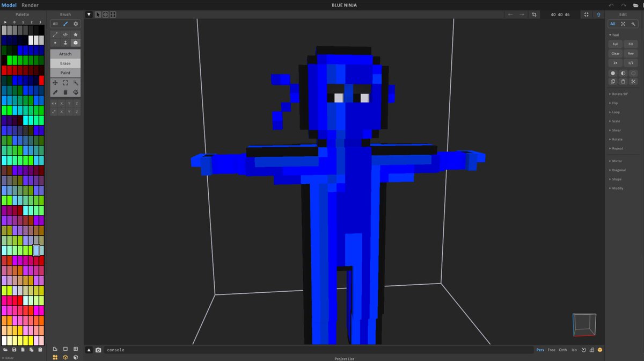Expand the Rotate 90° section
Viewport: 644px width, 361px height.
pos(619,94)
